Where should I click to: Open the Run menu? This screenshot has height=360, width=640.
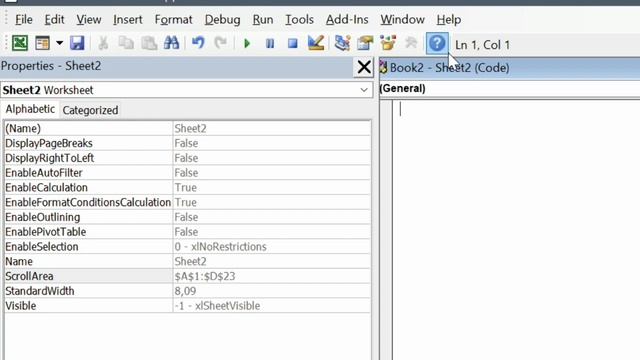(262, 19)
